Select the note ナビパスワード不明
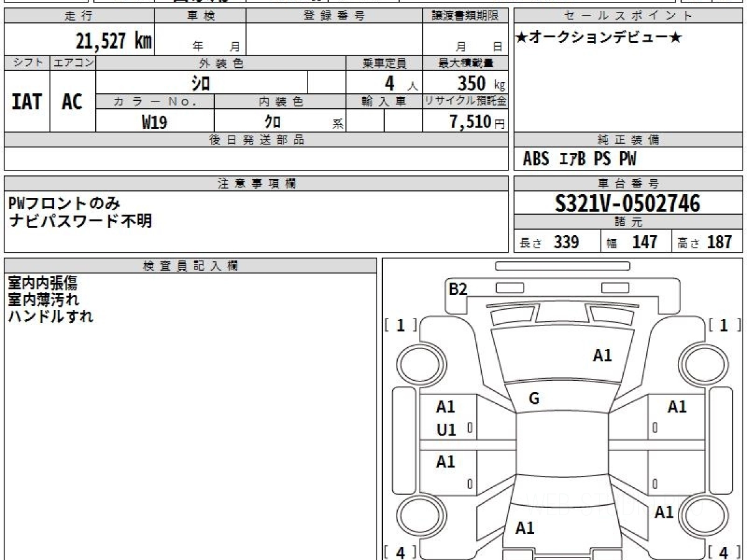This screenshot has height=560, width=747. 80,221
